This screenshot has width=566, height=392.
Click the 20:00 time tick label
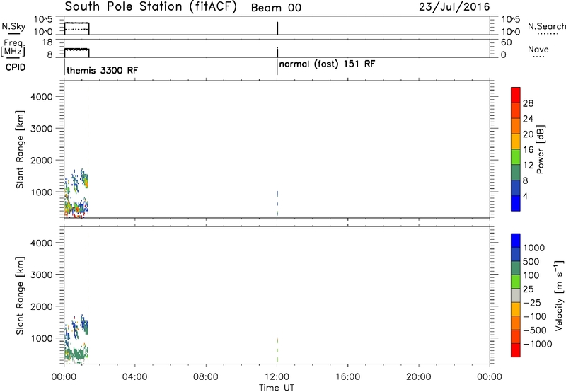tap(419, 377)
